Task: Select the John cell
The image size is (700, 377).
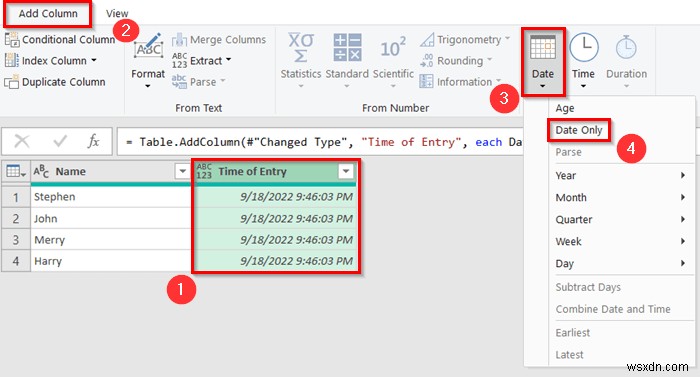Action: point(111,218)
